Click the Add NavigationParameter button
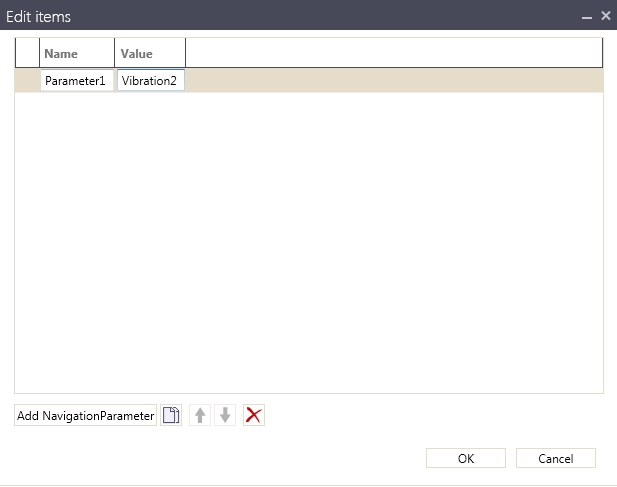 click(85, 416)
